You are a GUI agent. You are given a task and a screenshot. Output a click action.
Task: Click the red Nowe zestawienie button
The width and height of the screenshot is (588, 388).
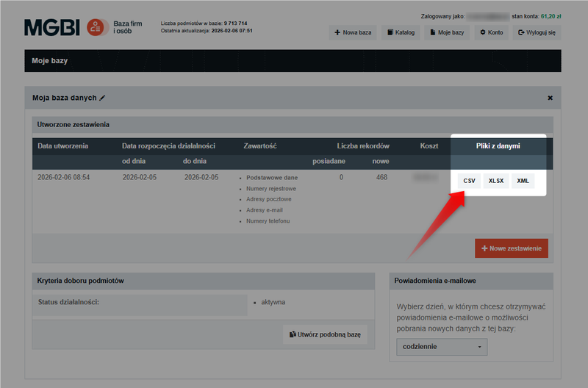pyautogui.click(x=512, y=248)
